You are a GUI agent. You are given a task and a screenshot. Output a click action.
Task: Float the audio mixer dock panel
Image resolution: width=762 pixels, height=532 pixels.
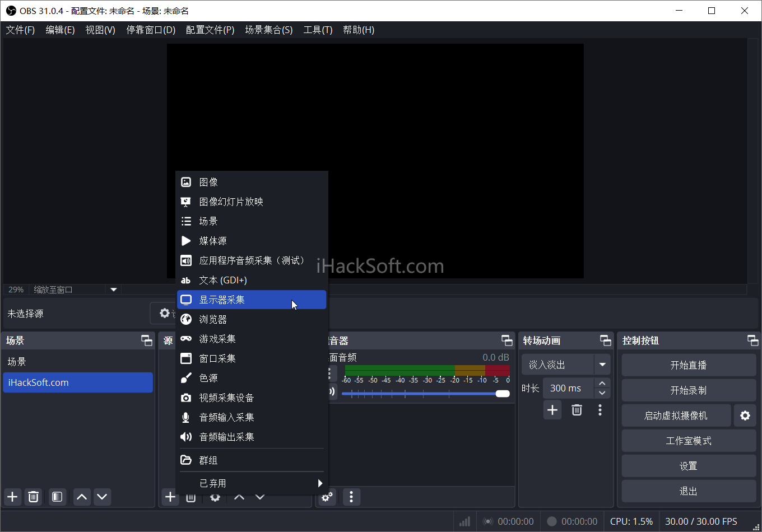pyautogui.click(x=507, y=340)
